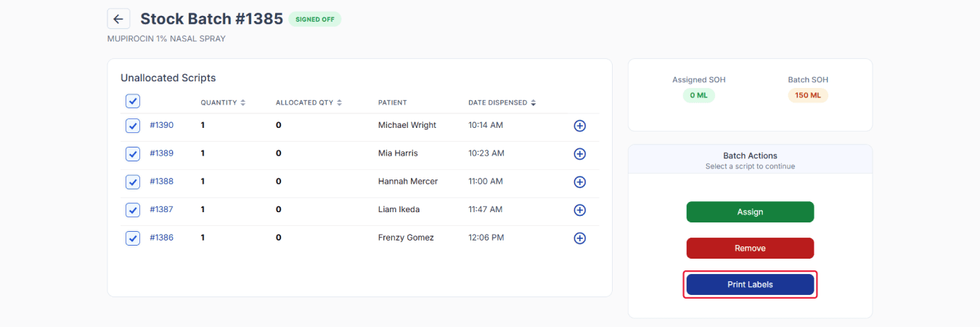Viewport: 980px width, 327px height.
Task: Open script #1389 link
Action: [x=162, y=153]
